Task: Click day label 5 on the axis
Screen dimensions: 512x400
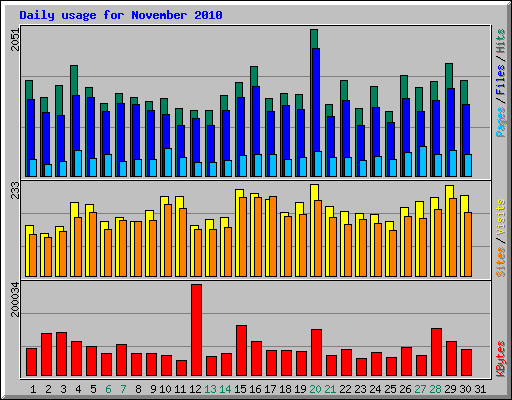Action: pos(93,389)
